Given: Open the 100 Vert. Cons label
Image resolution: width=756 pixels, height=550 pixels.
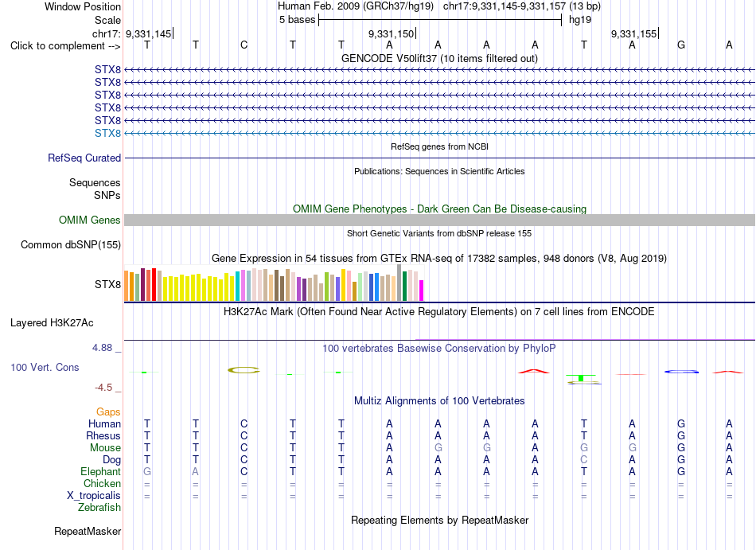Looking at the screenshot, I should tap(45, 367).
